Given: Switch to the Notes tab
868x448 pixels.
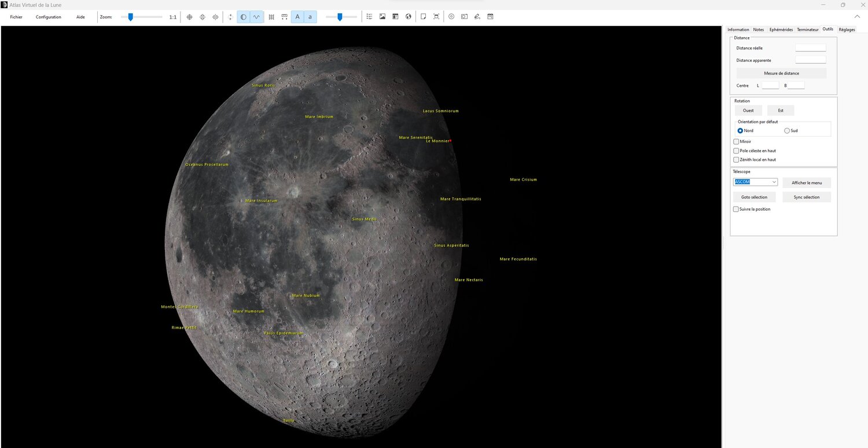Looking at the screenshot, I should pos(759,30).
